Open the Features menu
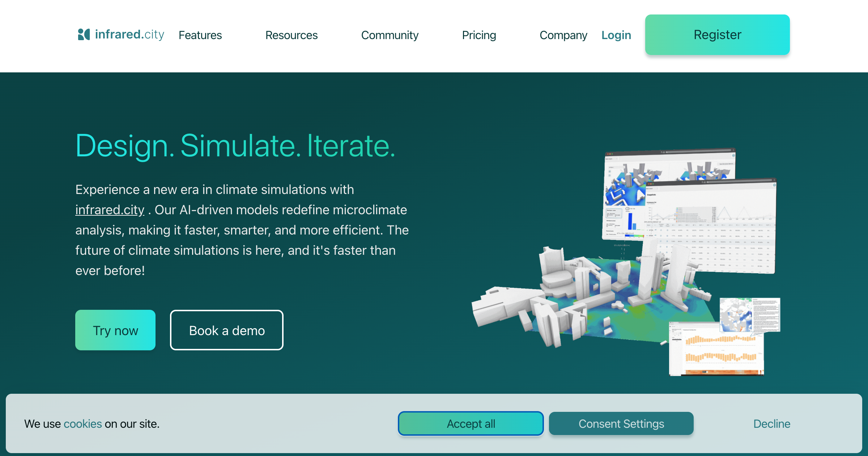The image size is (868, 456). (200, 35)
